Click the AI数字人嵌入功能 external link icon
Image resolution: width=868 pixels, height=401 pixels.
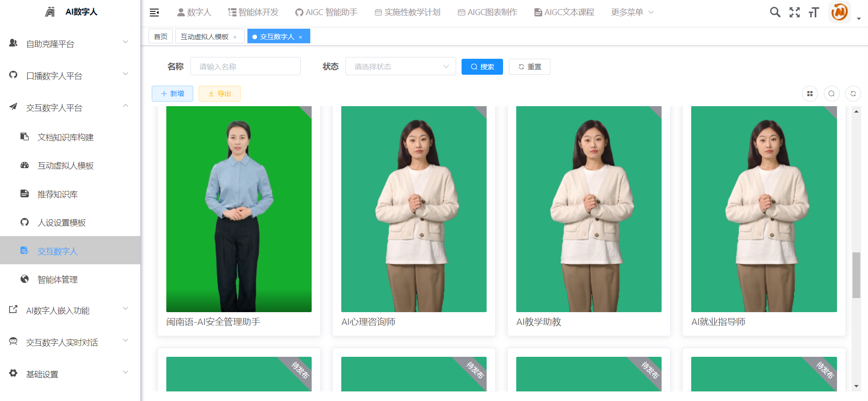tap(13, 309)
